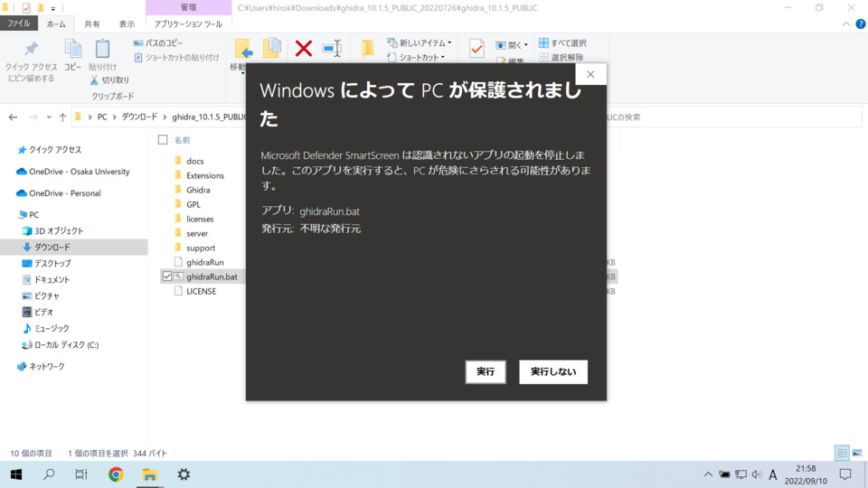
Task: Click PC in address breadcrumb
Action: coord(102,117)
